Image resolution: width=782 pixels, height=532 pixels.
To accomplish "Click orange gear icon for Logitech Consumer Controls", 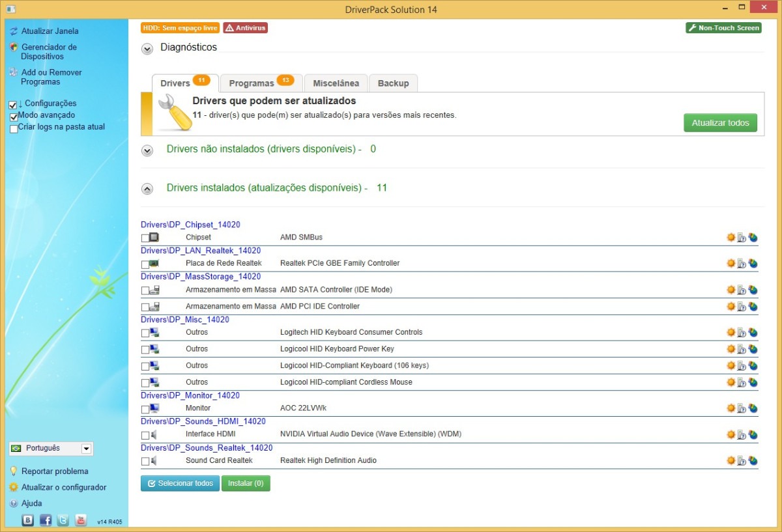I will [731, 333].
